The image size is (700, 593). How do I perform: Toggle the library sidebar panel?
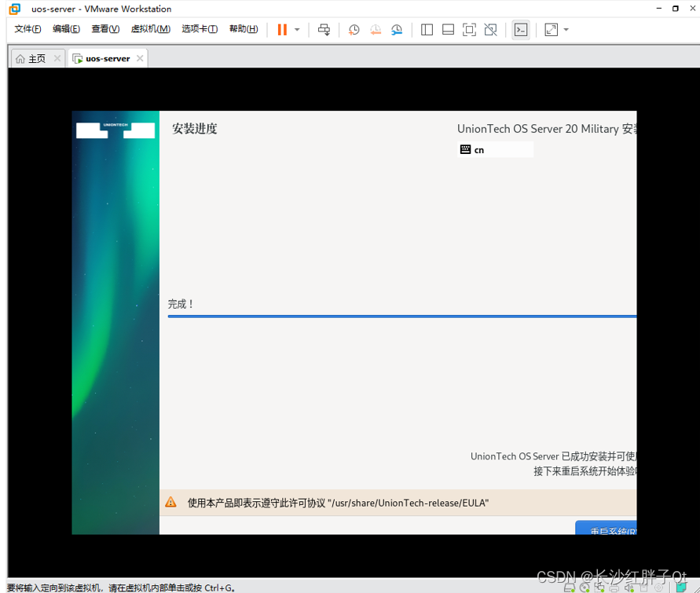coord(427,30)
